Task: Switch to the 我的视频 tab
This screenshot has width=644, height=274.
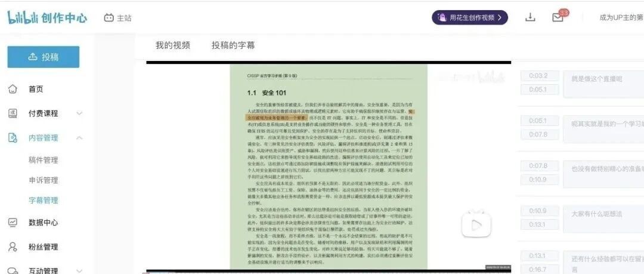Action: 172,45
